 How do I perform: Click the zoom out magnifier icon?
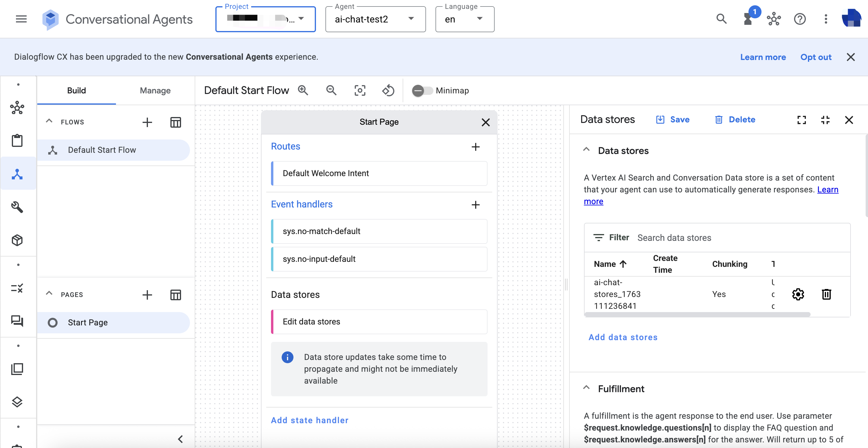pos(331,90)
